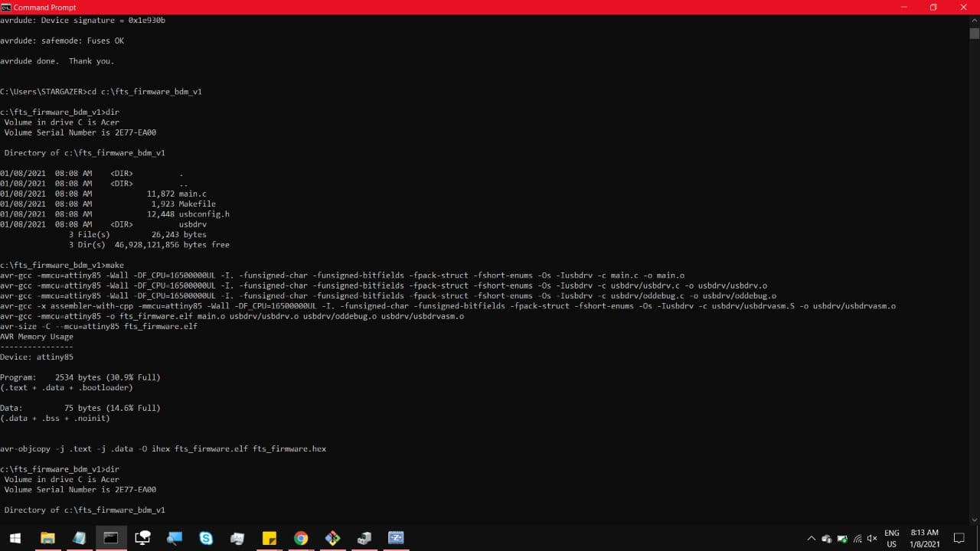The height and width of the screenshot is (551, 980).
Task: Click the muted volume speaker icon
Action: click(872, 539)
